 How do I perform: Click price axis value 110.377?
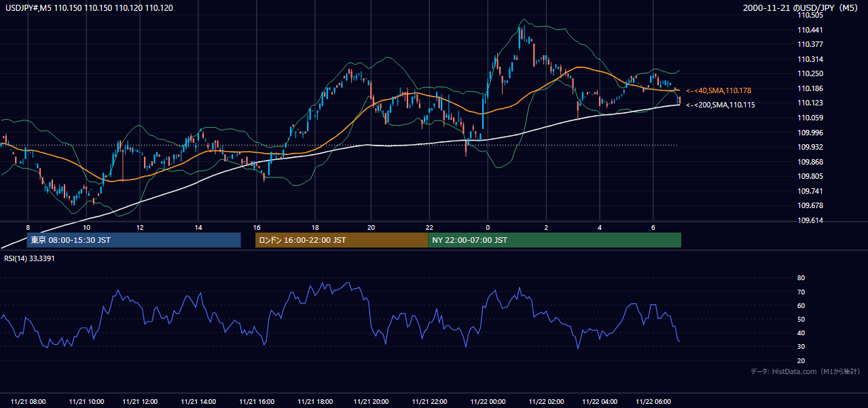810,44
